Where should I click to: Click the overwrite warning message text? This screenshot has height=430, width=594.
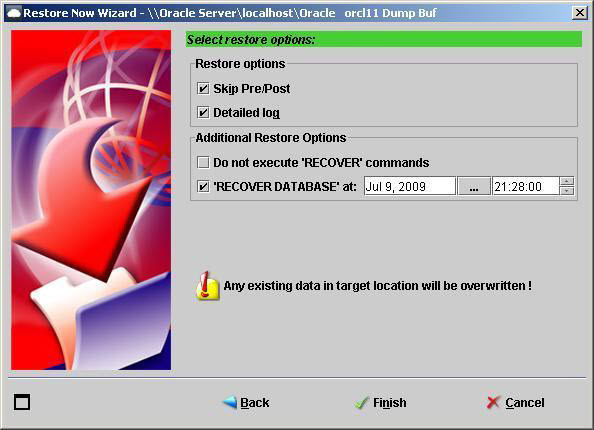[377, 286]
